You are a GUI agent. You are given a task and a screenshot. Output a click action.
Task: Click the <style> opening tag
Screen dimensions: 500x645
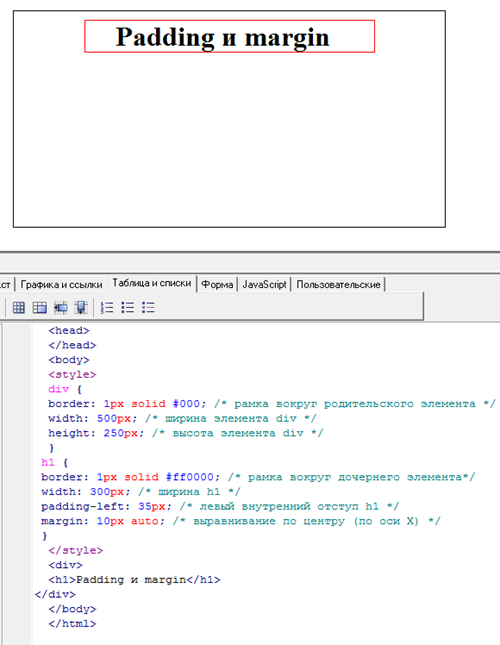pyautogui.click(x=72, y=375)
